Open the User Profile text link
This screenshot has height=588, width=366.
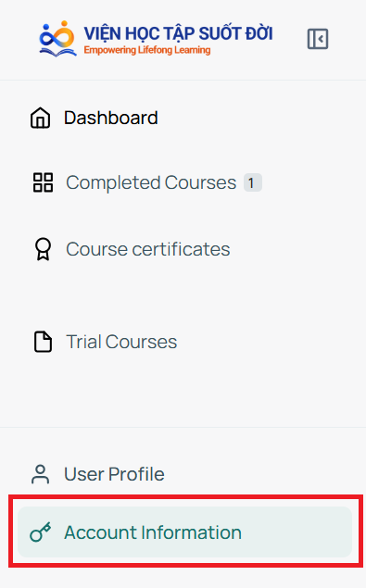click(114, 474)
